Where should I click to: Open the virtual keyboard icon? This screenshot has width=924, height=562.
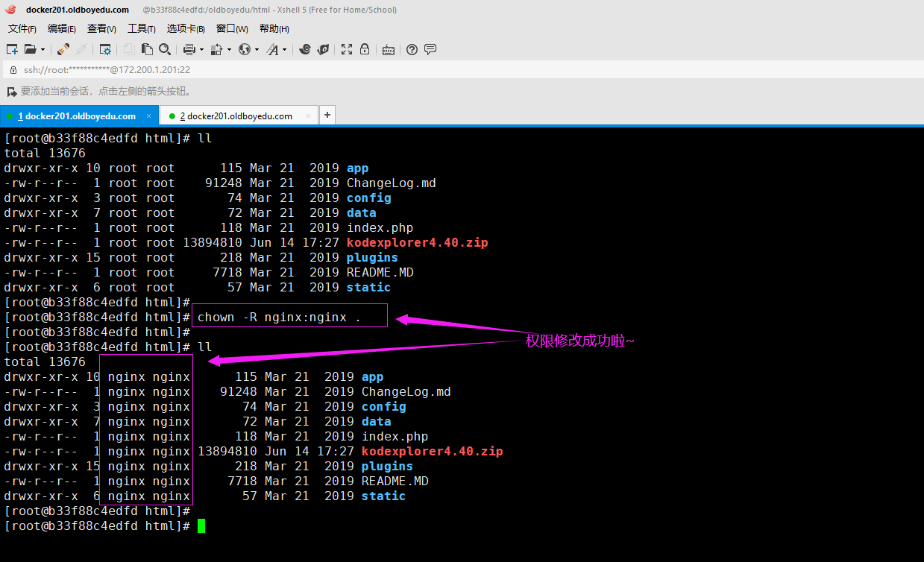coord(388,50)
